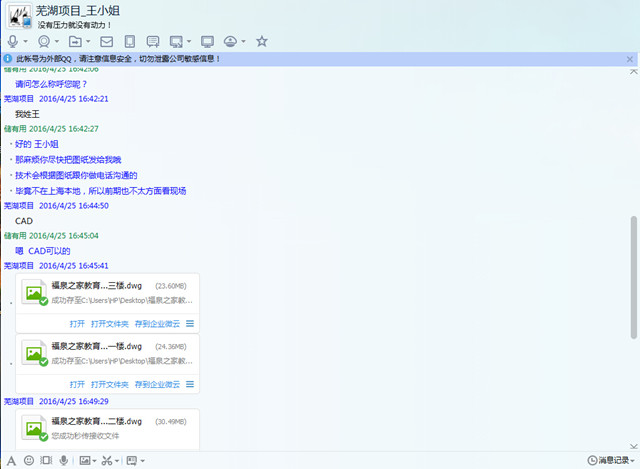Open the emoji smiley picker

29,461
